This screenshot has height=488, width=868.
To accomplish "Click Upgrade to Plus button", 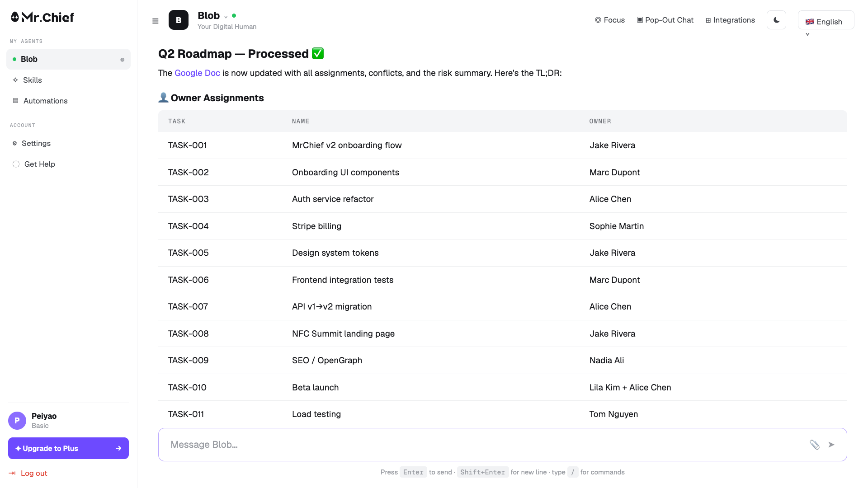I will pos(68,448).
